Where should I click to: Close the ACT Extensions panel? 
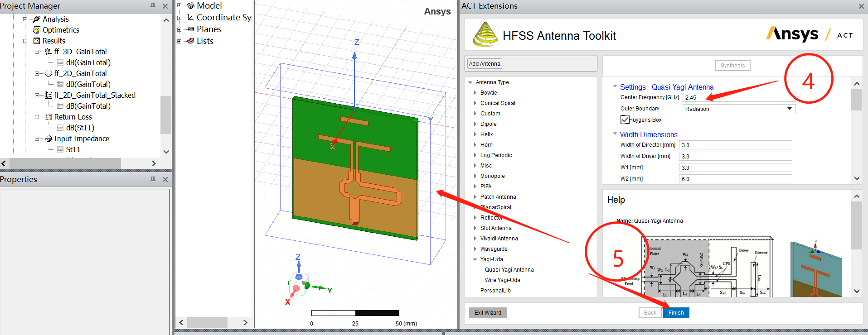point(861,6)
